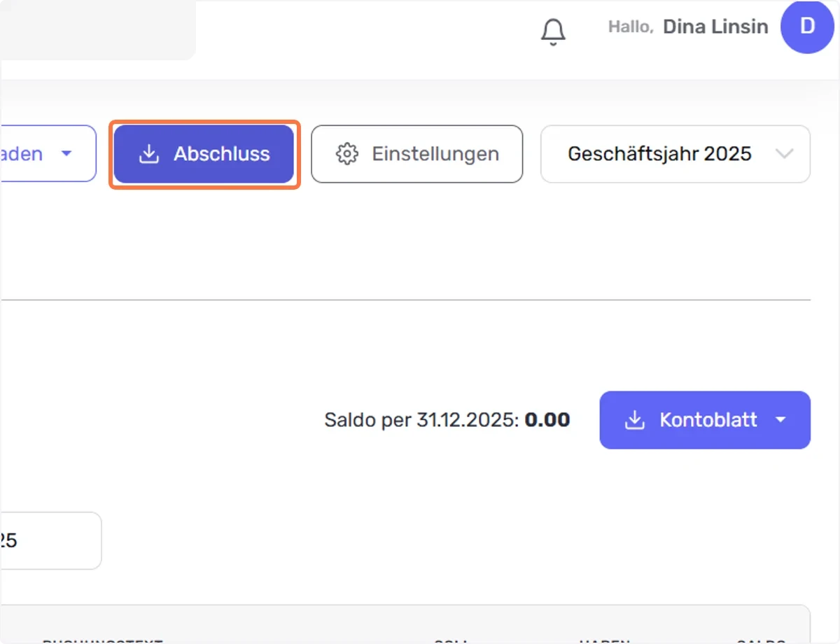Image resolution: width=840 pixels, height=644 pixels.
Task: Click the user name Dina Linsin
Action: tap(715, 27)
